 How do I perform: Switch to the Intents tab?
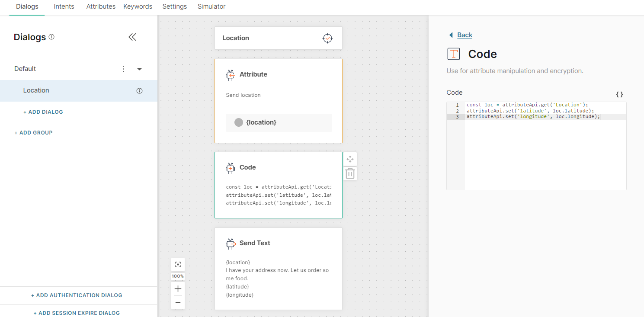point(64,6)
